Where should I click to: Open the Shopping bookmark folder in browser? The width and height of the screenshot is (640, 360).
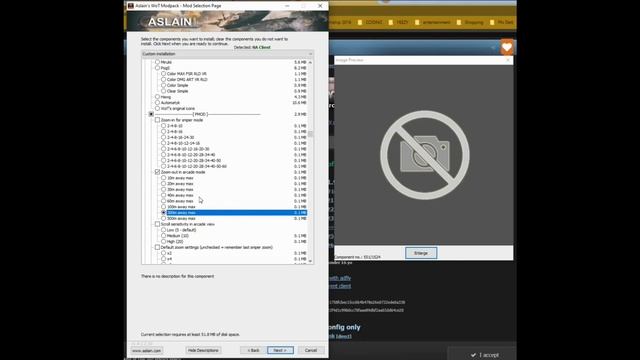[x=470, y=22]
